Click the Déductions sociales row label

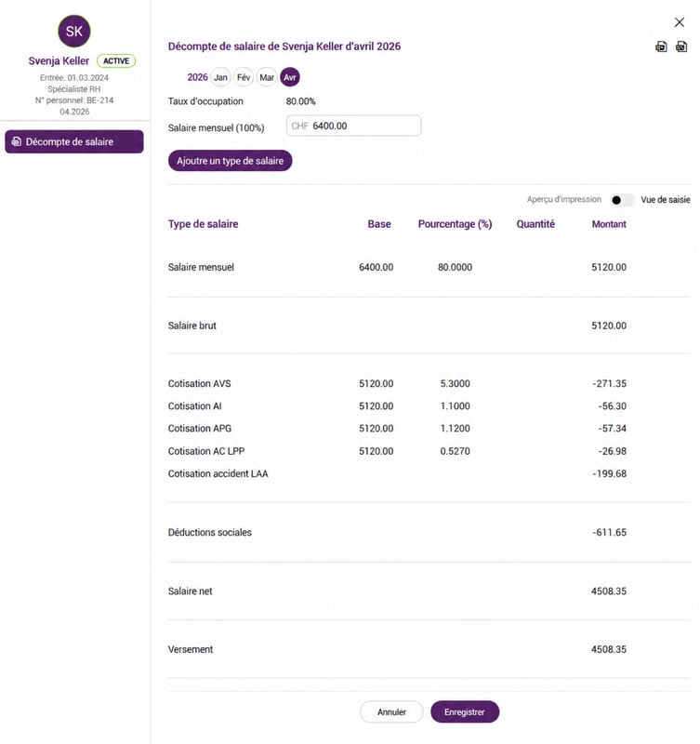pyautogui.click(x=209, y=532)
